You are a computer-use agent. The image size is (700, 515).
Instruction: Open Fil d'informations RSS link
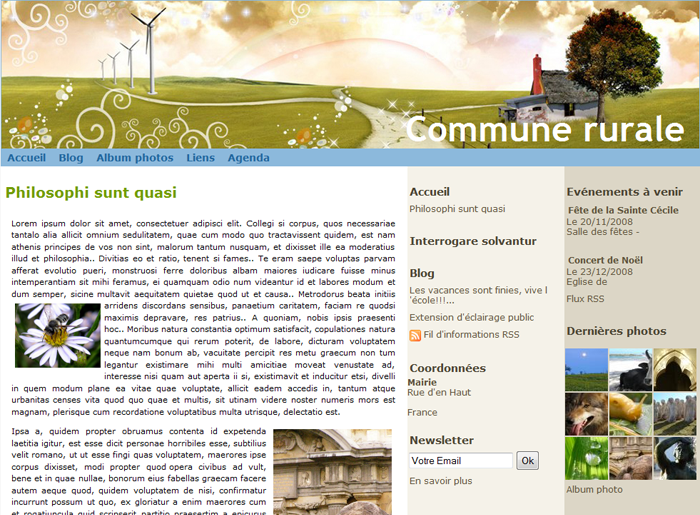click(471, 335)
